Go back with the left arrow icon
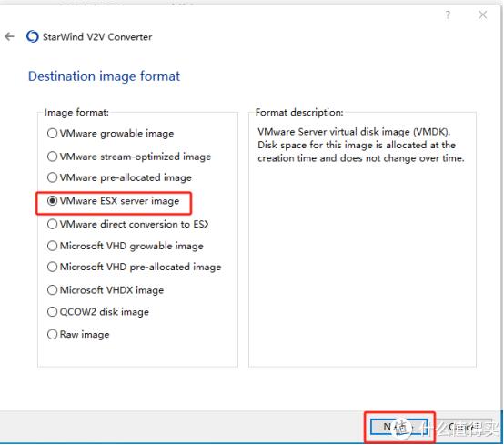 (x=9, y=36)
